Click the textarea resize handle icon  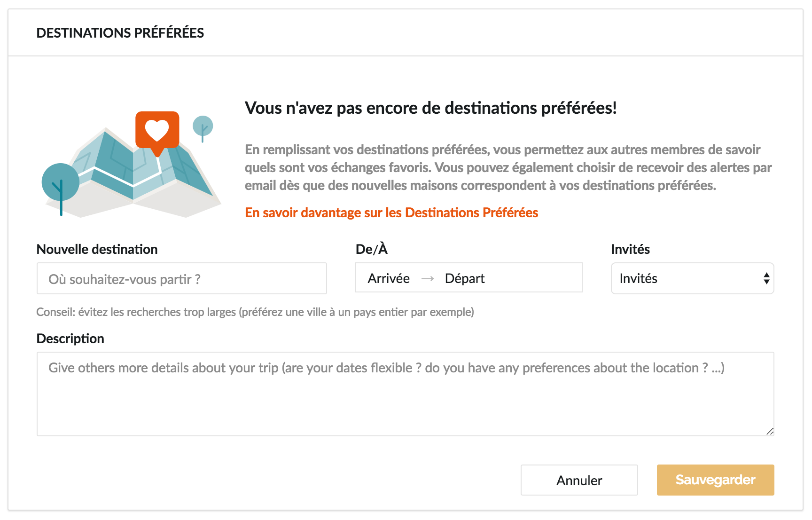tap(770, 431)
